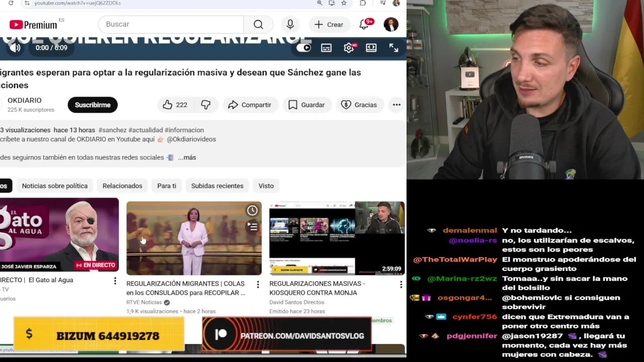Select the Relacionados chip
This screenshot has height=362, width=644.
pos(122,186)
